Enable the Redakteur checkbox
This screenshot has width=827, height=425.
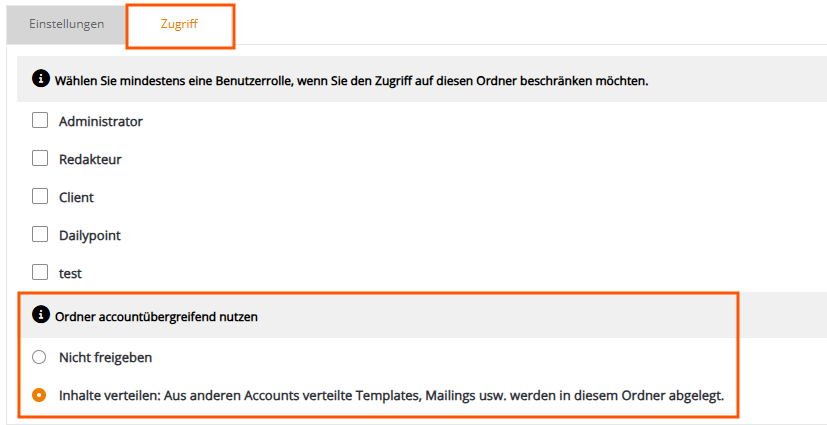[x=40, y=159]
